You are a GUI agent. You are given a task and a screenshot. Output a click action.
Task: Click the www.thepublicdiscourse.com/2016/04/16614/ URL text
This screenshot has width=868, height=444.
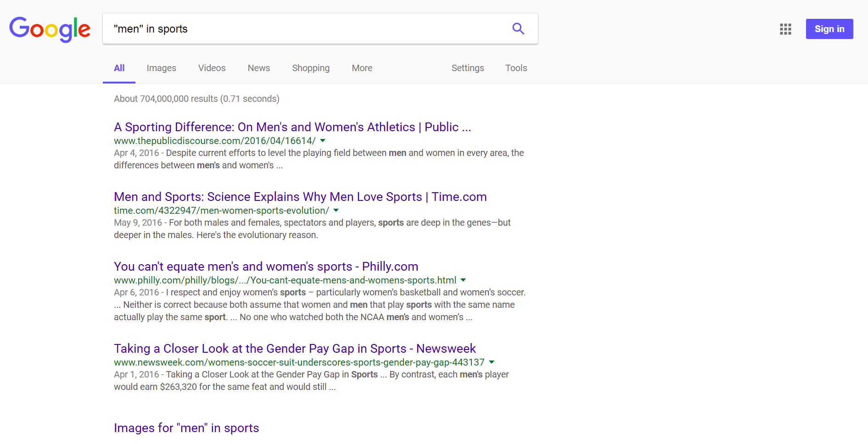pyautogui.click(x=215, y=141)
